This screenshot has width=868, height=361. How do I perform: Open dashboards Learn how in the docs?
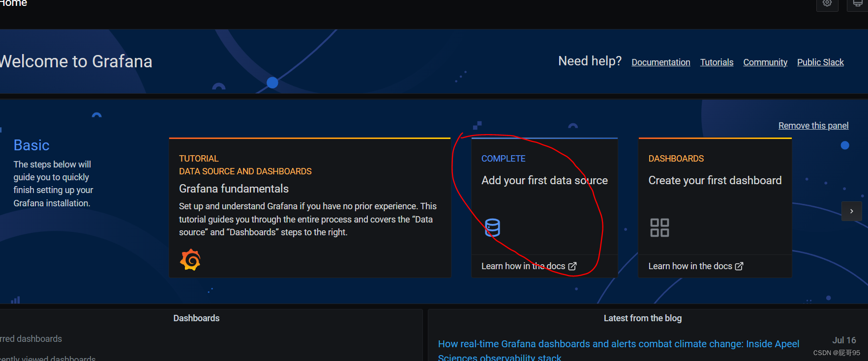pos(695,266)
